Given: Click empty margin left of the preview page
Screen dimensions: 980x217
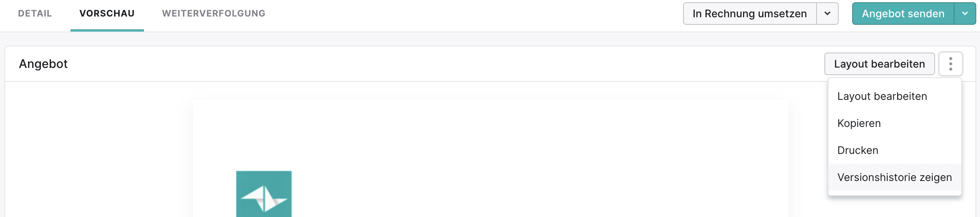Looking at the screenshot, I should pyautogui.click(x=99, y=152).
